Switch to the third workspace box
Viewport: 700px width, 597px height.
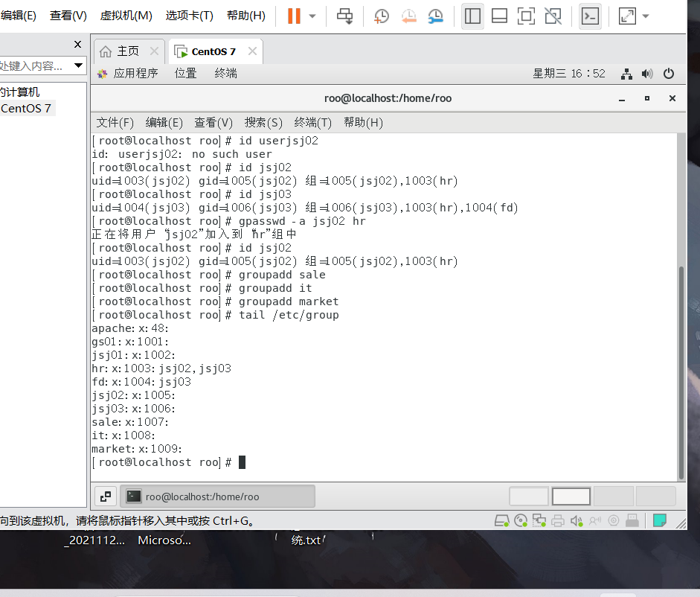click(614, 497)
